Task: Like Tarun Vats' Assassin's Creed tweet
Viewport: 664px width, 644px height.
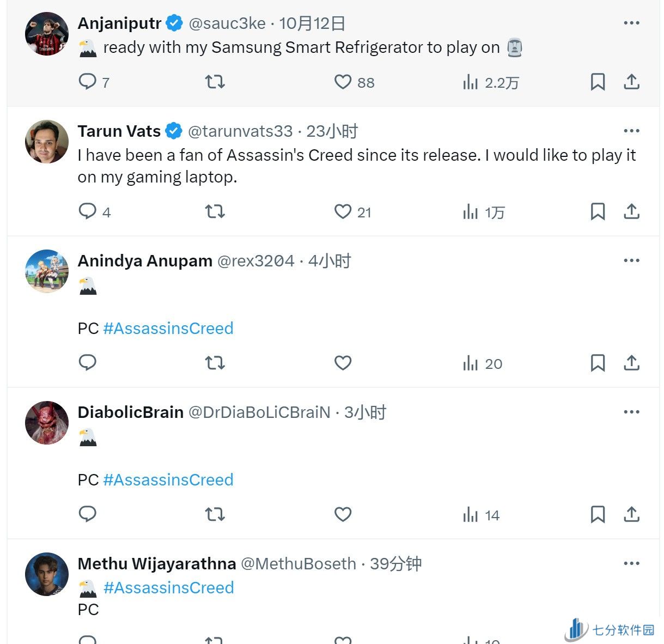Action: (x=343, y=211)
